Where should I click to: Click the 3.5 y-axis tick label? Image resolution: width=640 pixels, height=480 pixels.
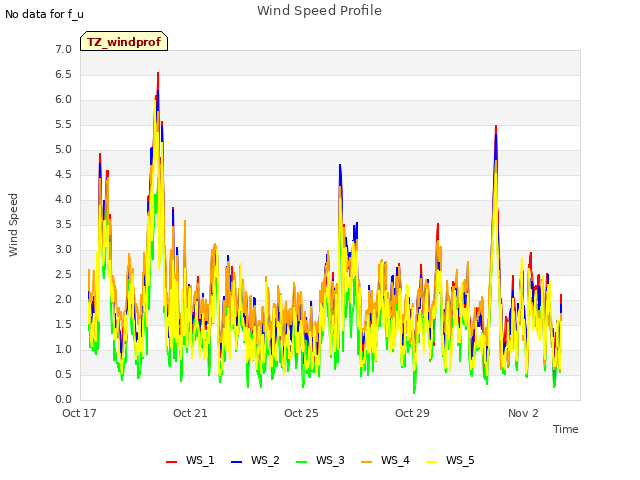click(63, 224)
